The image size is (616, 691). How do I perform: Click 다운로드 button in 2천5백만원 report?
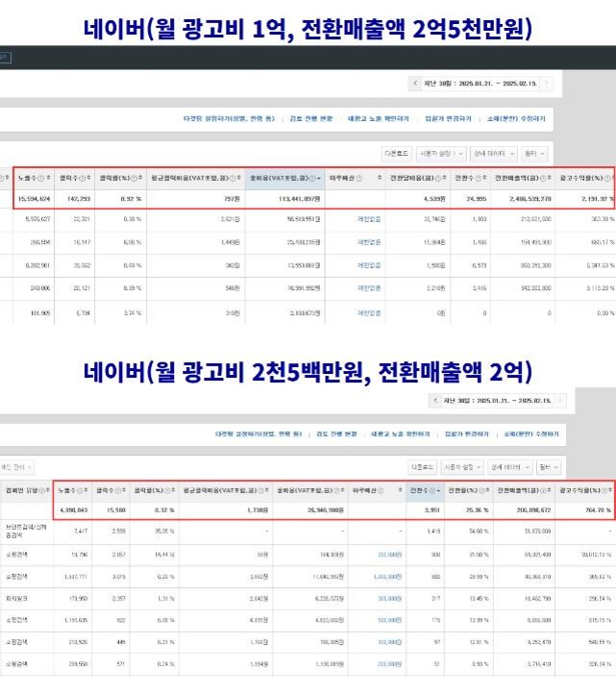coord(422,467)
